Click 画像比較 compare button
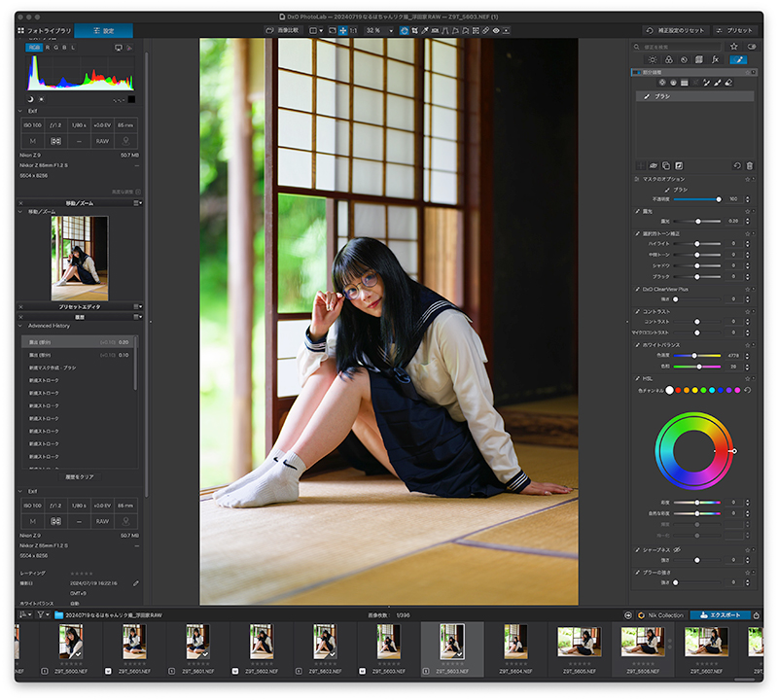The height and width of the screenshot is (700, 778). click(x=283, y=30)
